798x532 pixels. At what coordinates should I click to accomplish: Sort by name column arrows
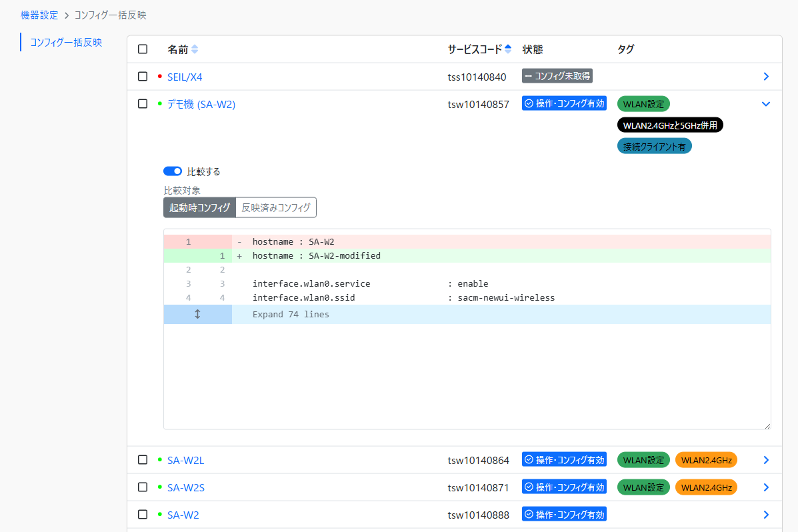pos(195,49)
